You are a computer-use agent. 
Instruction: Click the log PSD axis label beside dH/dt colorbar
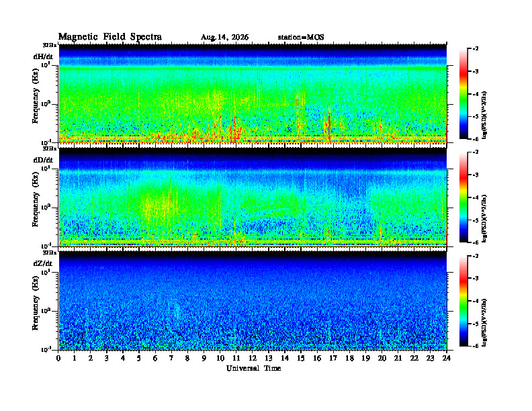[484, 115]
